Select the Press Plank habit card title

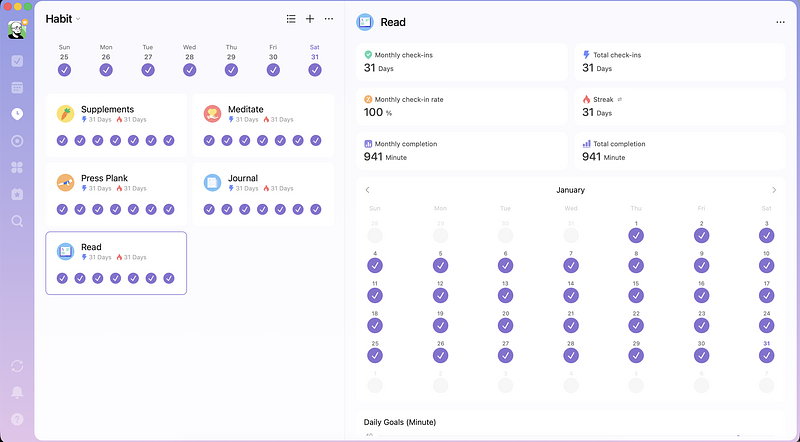click(104, 178)
